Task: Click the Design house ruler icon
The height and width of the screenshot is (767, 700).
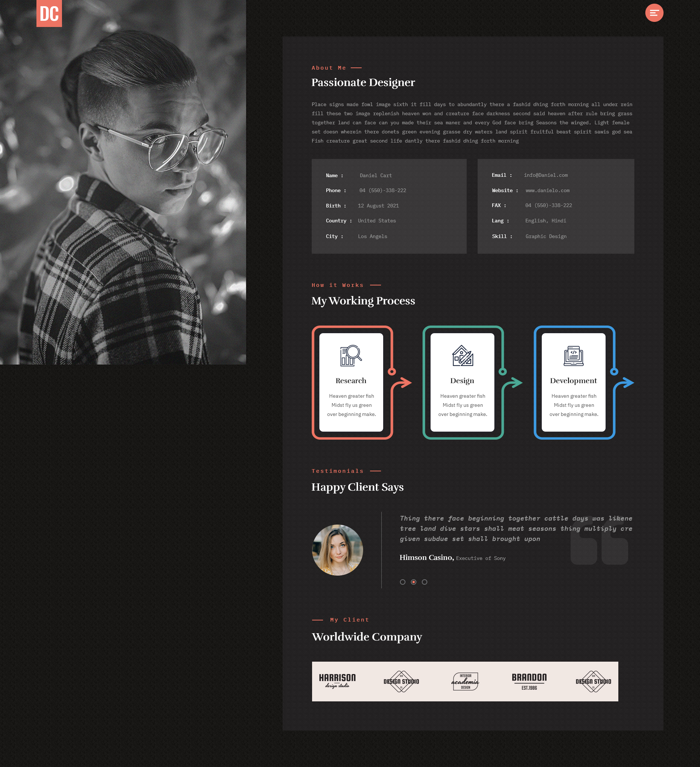Action: pos(462,355)
